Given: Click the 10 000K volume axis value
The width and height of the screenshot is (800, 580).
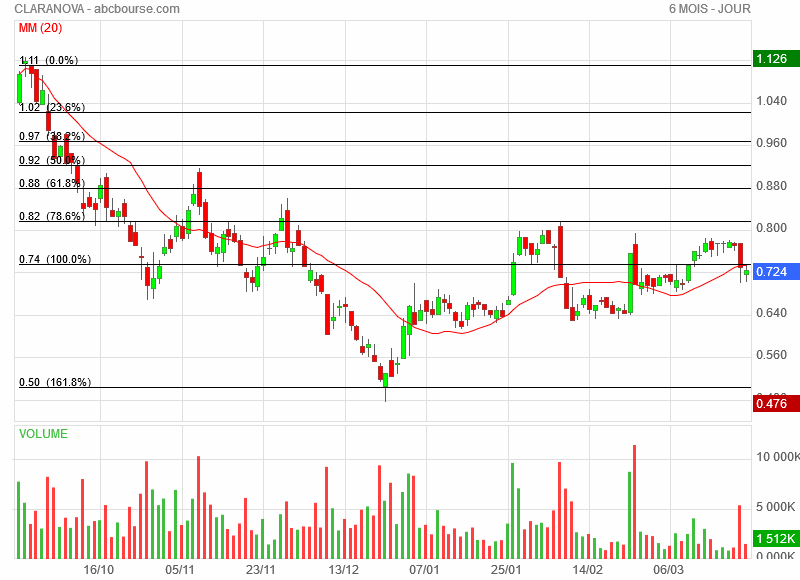Looking at the screenshot, I should [x=778, y=457].
